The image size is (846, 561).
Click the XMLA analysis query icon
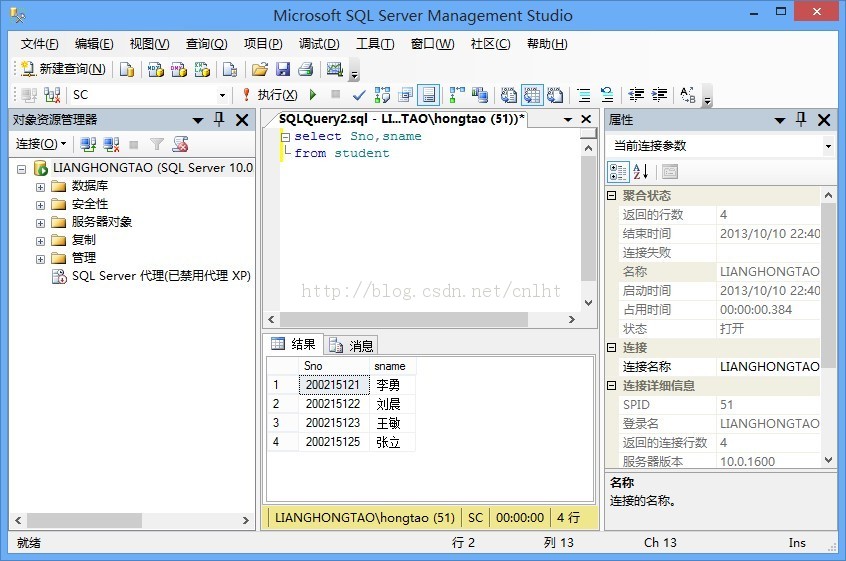coord(202,69)
